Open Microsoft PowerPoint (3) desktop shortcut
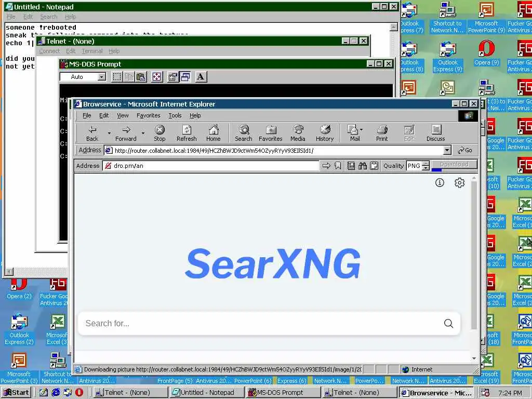This screenshot has height=399, width=532. (x=19, y=368)
